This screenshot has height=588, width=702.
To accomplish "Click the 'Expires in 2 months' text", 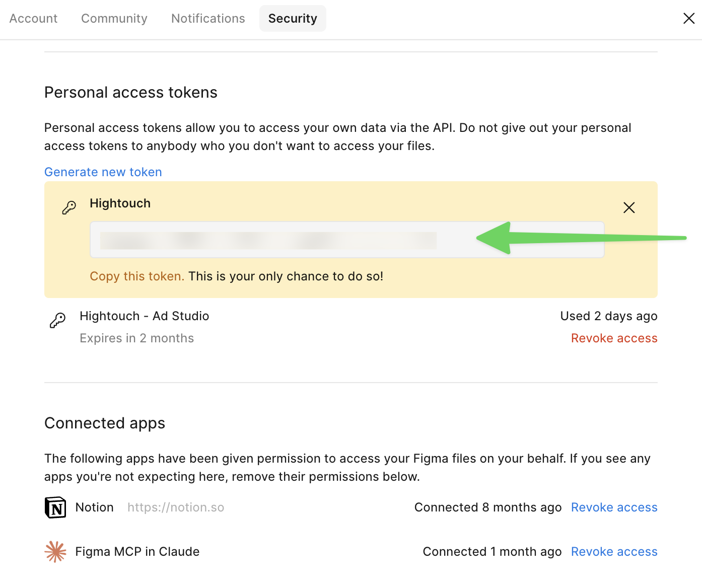I will pos(136,338).
